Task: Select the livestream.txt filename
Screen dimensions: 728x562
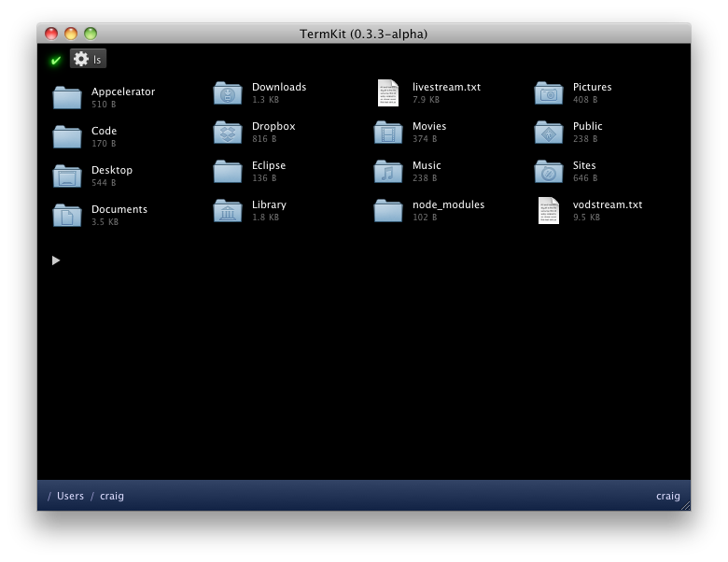Action: tap(447, 87)
